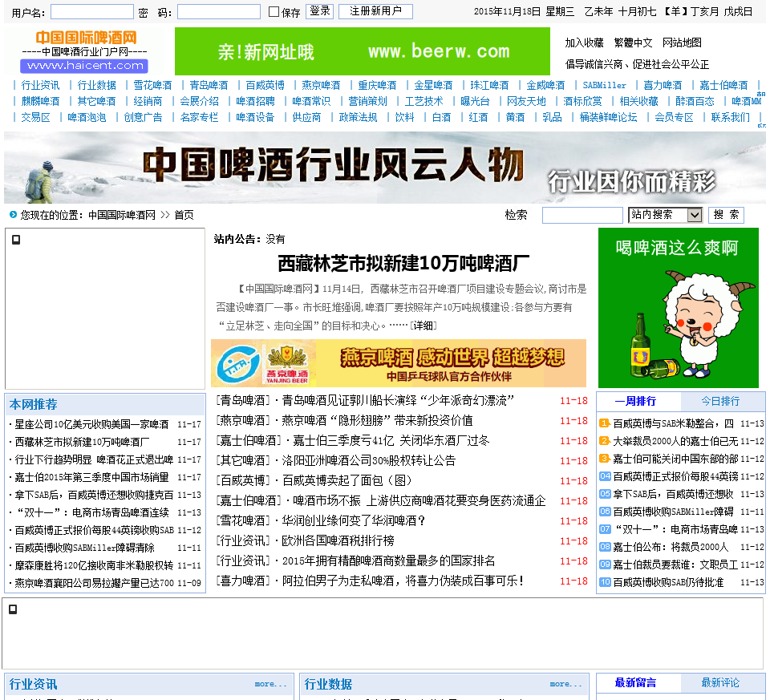770x700 pixels.
Task: Open the 百威英博 nav item
Action: [265, 86]
